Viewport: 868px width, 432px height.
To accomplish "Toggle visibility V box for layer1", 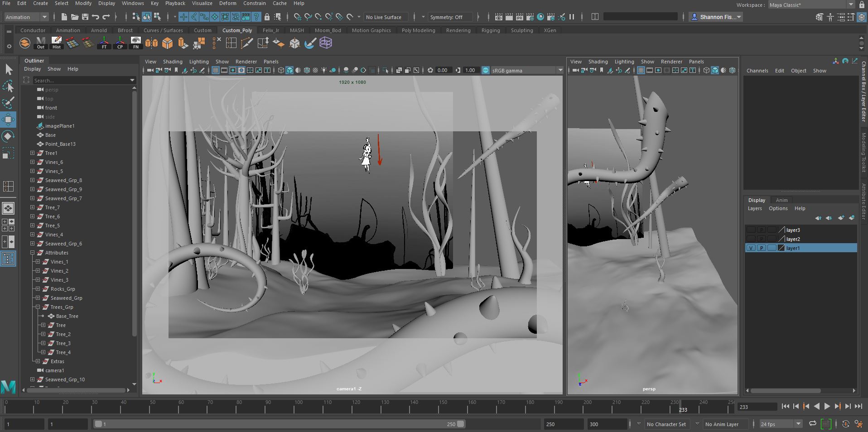I will [751, 248].
